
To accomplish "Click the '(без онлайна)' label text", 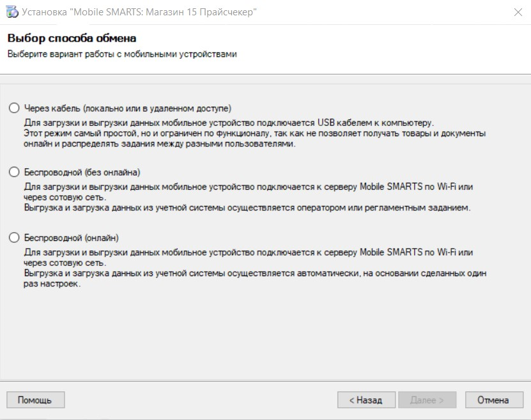I will point(112,173).
